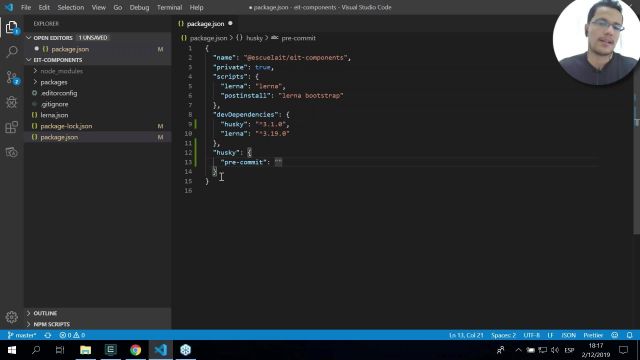Open the Remote Explorer activity icon

(x=12, y=152)
